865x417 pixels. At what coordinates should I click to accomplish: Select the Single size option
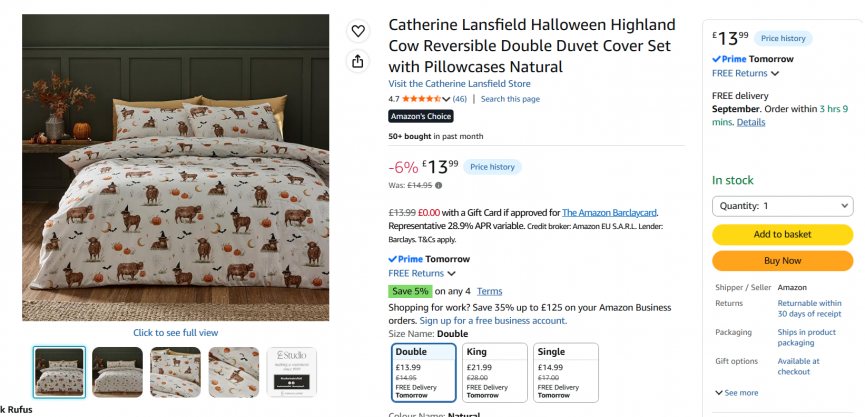[x=566, y=373]
